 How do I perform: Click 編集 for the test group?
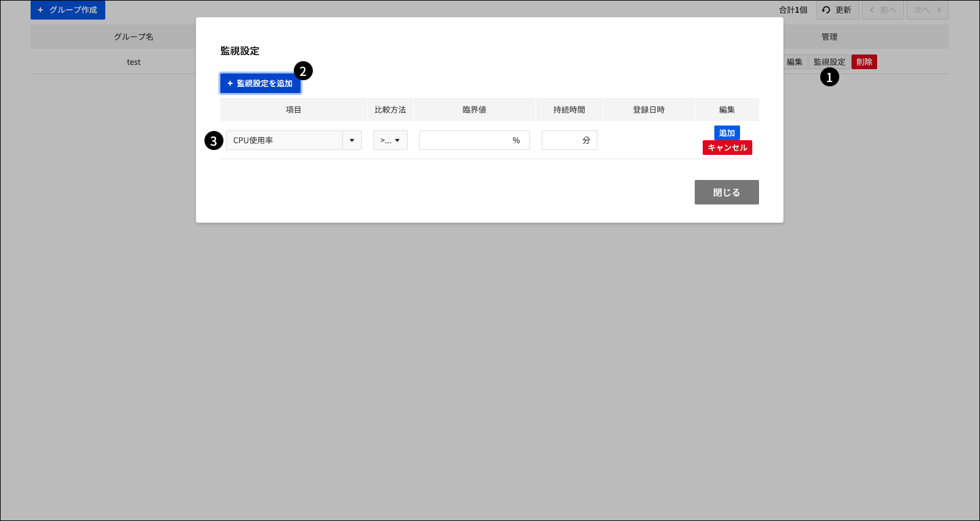(795, 62)
